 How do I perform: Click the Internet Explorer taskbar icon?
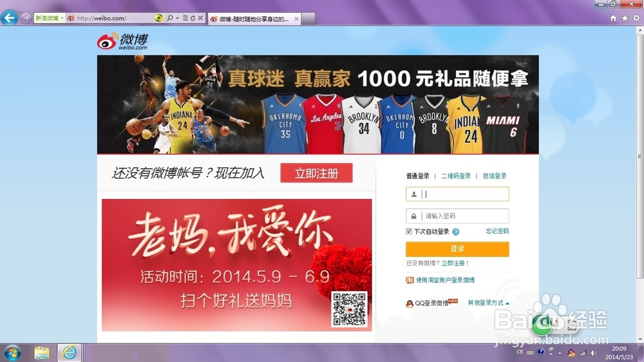(x=70, y=353)
